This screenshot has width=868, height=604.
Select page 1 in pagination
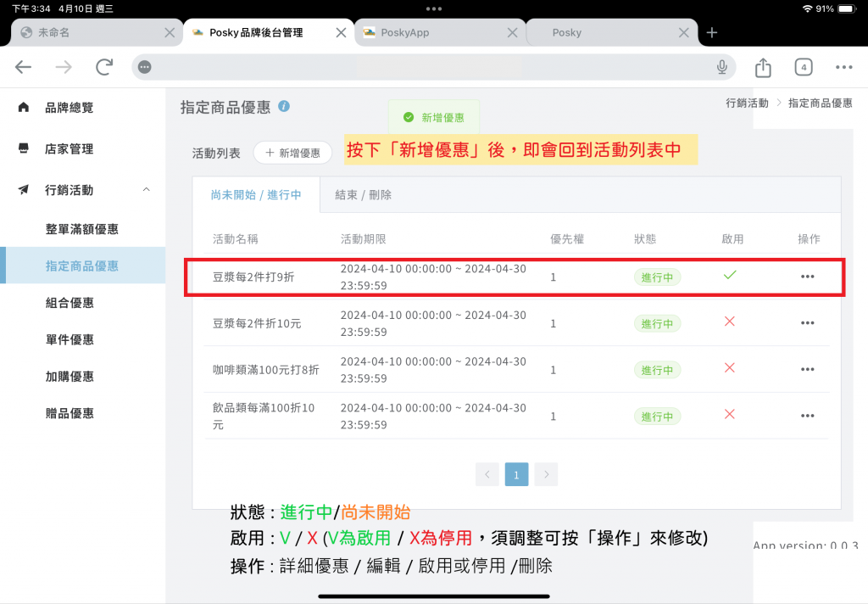(516, 474)
